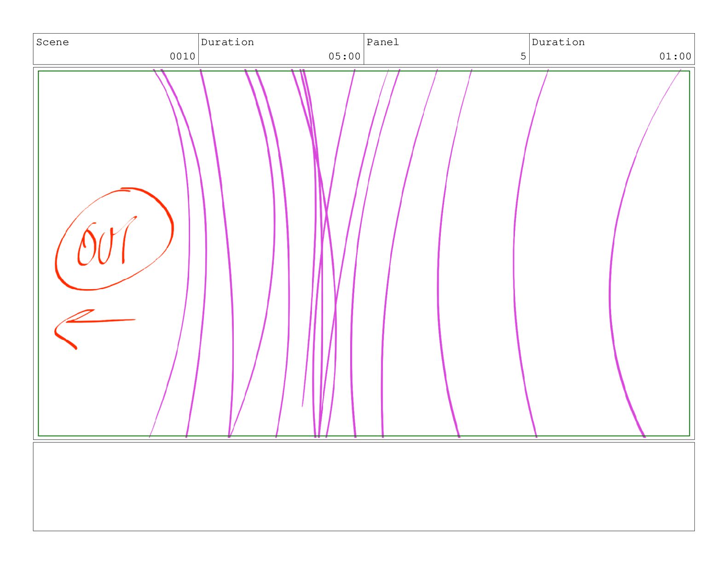The image size is (728, 564).
Task: Select the Scene header label
Action: click(x=52, y=42)
